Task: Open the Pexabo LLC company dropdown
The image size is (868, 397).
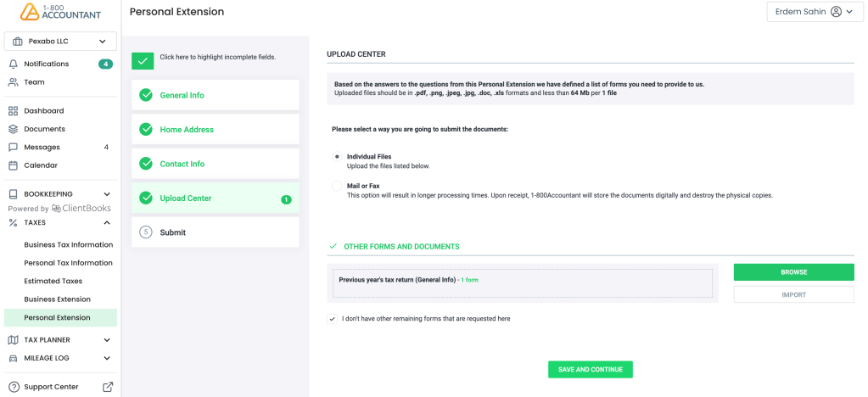Action: point(60,42)
